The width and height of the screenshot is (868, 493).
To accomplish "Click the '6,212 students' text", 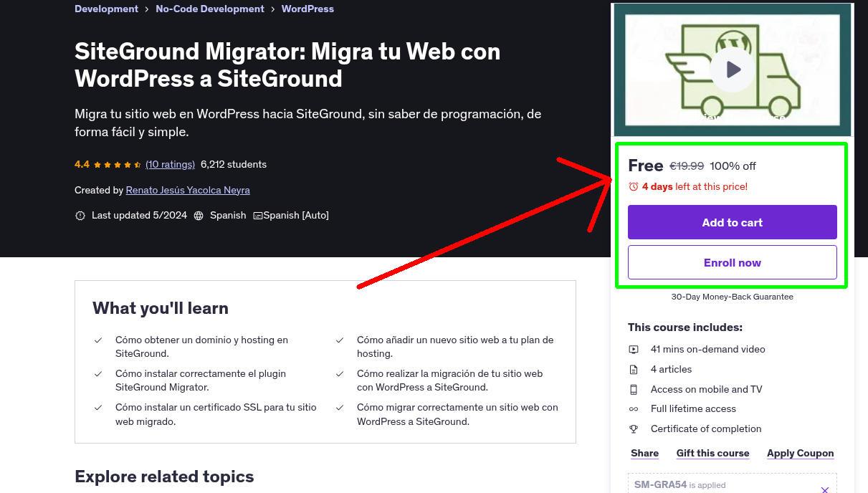I will [x=234, y=164].
